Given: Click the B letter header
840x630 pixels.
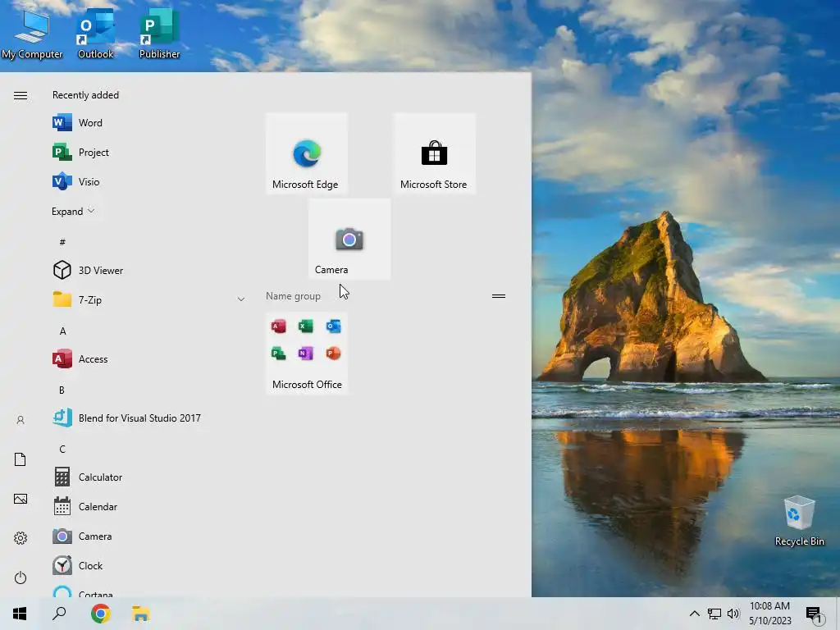Looking at the screenshot, I should [62, 390].
